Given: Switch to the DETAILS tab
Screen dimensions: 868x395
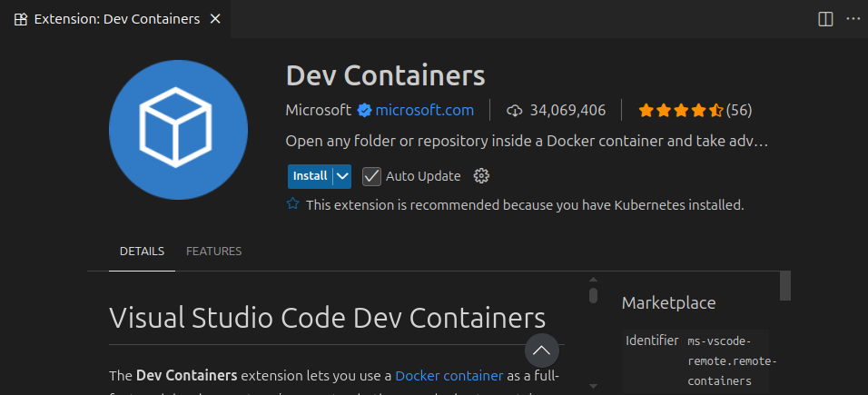Looking at the screenshot, I should pos(143,251).
